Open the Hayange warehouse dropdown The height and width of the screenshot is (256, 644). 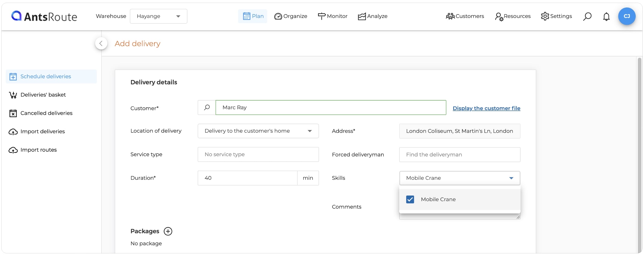pos(158,16)
